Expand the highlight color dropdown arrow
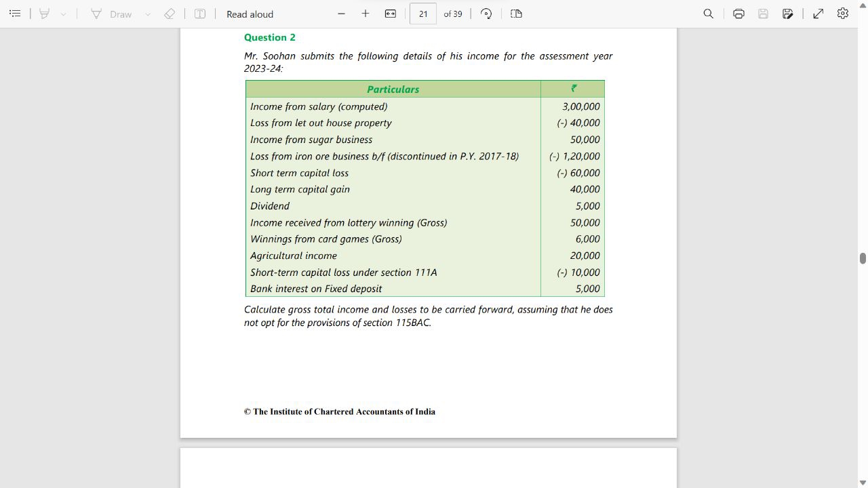Viewport: 868px width, 488px height. coord(63,14)
